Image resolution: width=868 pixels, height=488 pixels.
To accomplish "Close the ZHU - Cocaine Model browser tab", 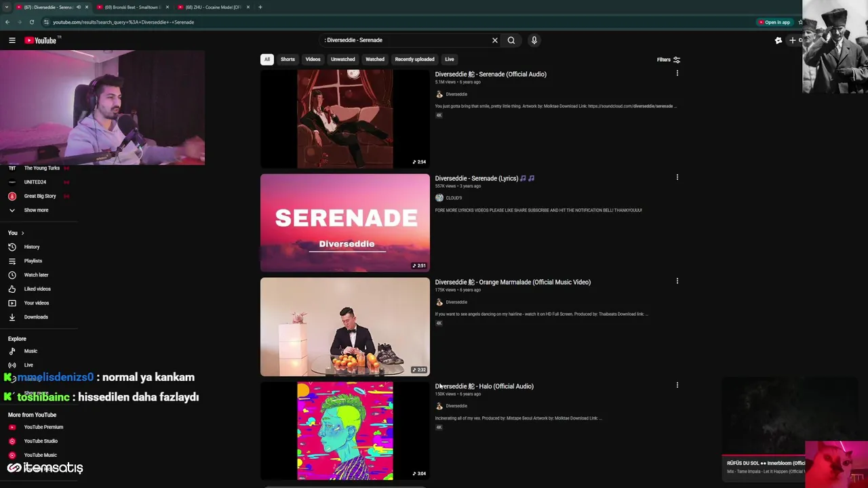I will 248,7.
